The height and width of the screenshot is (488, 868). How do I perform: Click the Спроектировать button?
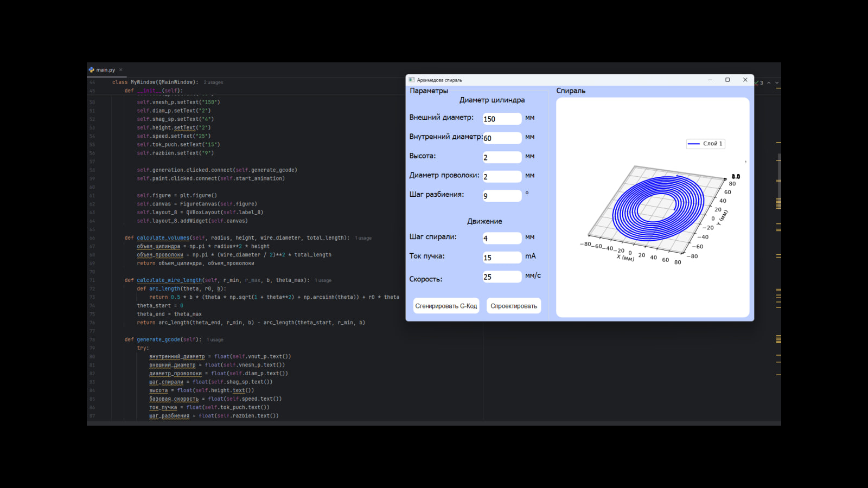coord(514,306)
